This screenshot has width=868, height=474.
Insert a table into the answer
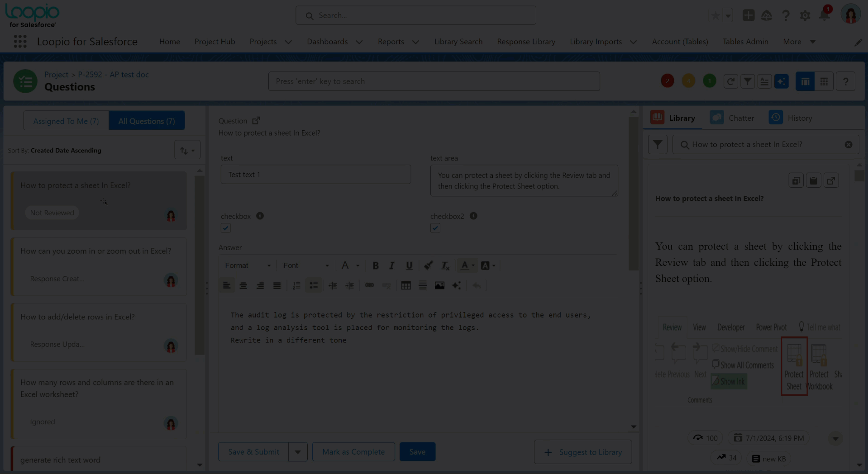[406, 285]
